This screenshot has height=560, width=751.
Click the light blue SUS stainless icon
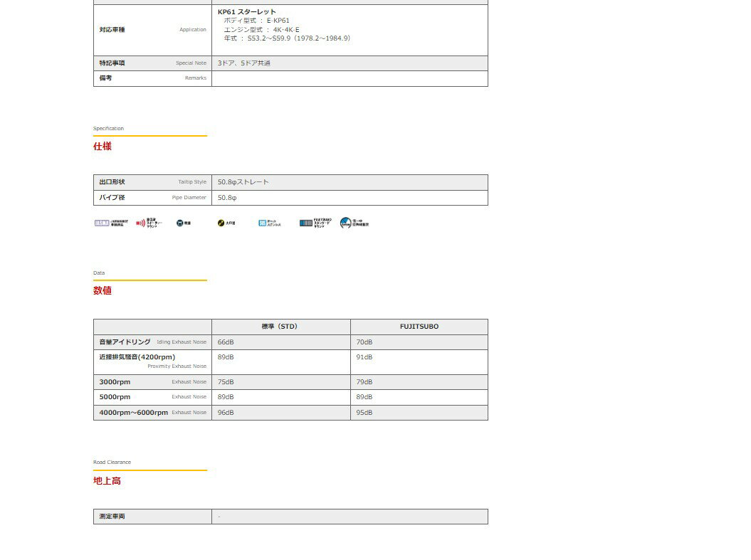(263, 223)
